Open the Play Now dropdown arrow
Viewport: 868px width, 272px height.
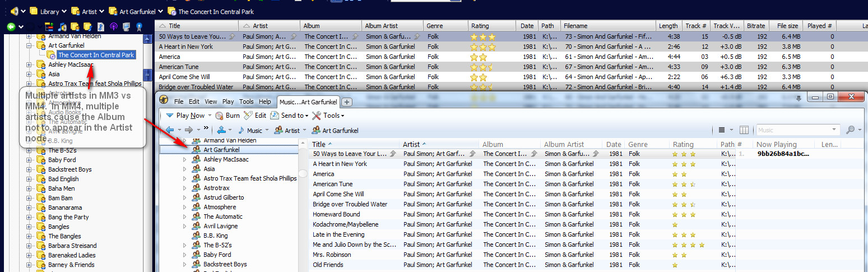[x=210, y=116]
